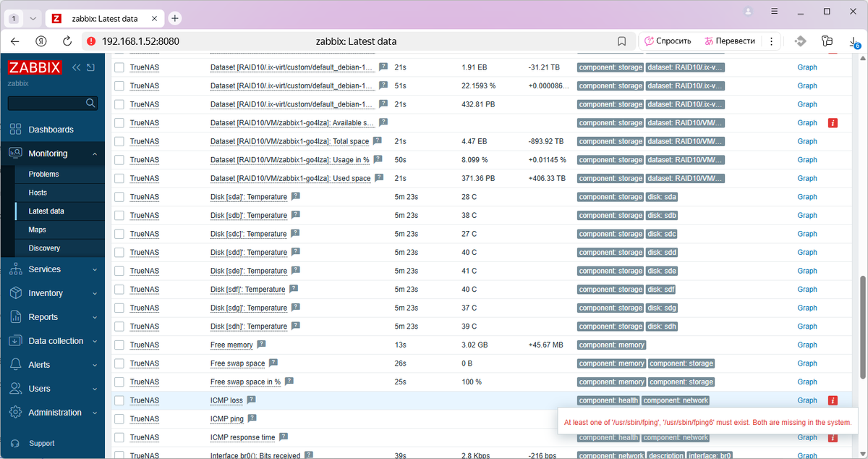Open new browser tab

point(174,18)
